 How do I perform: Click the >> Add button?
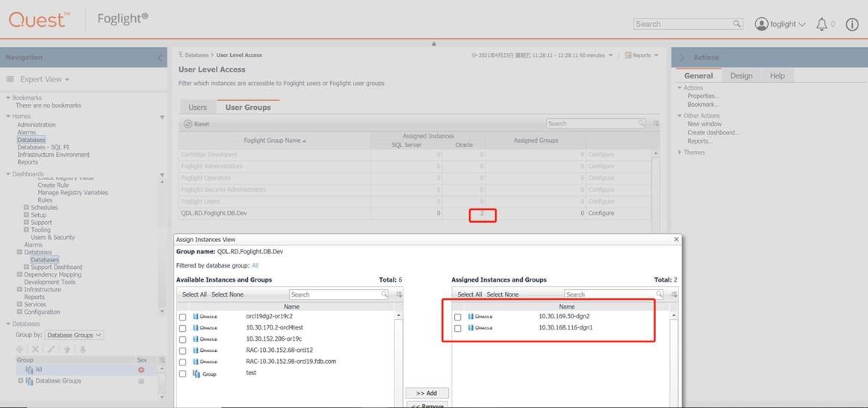pos(427,393)
